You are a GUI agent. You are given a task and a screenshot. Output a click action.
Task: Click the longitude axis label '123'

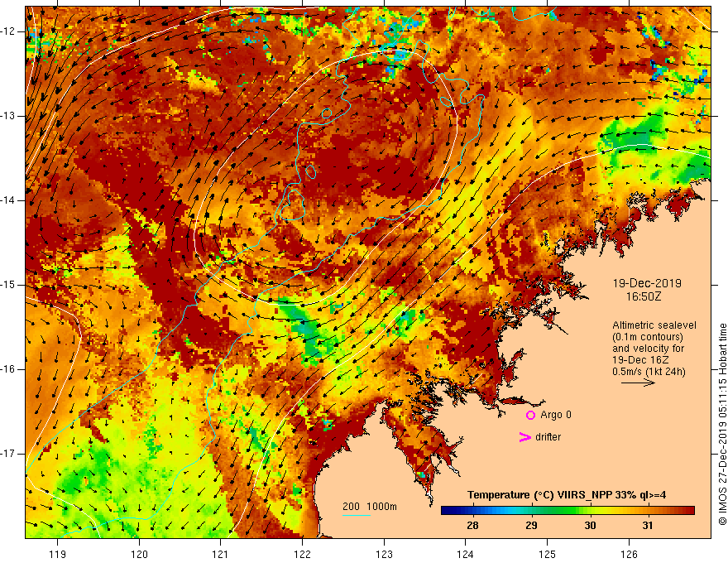pyautogui.click(x=384, y=554)
